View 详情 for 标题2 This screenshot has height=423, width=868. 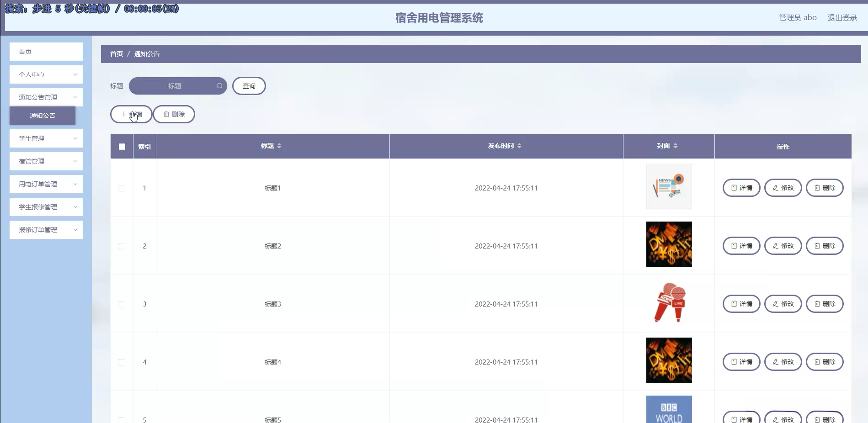coord(741,246)
